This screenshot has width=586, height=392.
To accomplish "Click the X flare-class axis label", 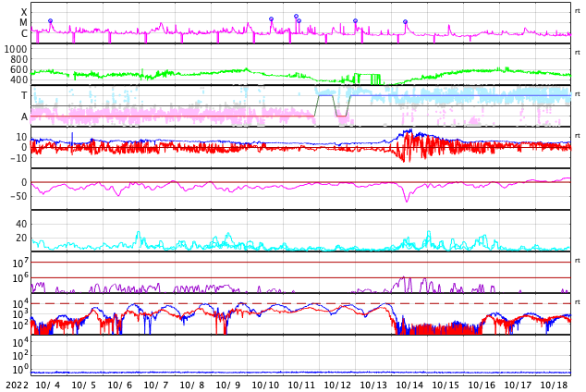I will point(24,12).
